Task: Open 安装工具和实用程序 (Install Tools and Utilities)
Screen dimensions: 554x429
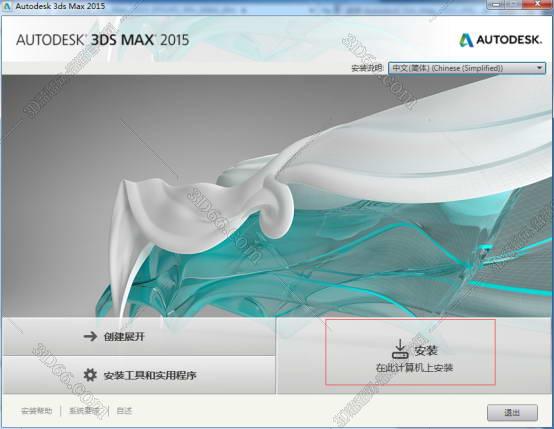Action: pos(138,375)
